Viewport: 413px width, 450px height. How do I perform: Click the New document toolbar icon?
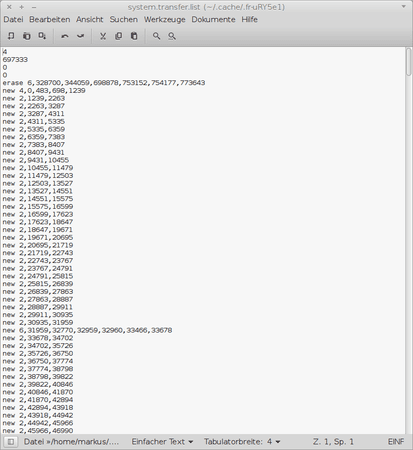coord(11,36)
